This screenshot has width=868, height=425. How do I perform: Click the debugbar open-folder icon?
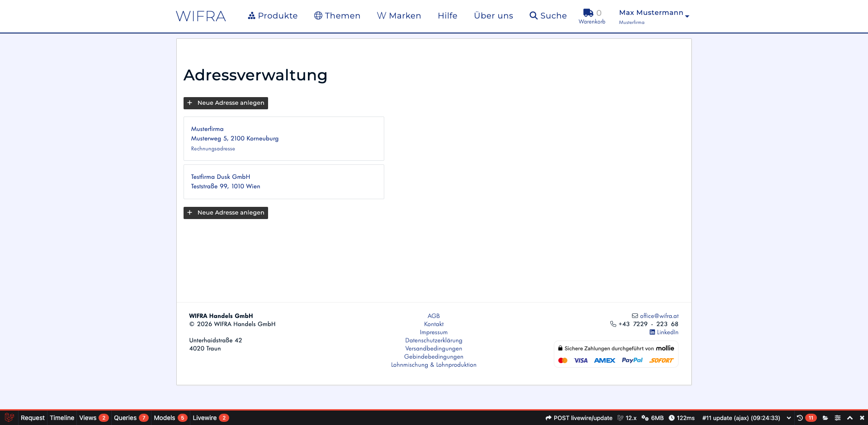tap(826, 418)
